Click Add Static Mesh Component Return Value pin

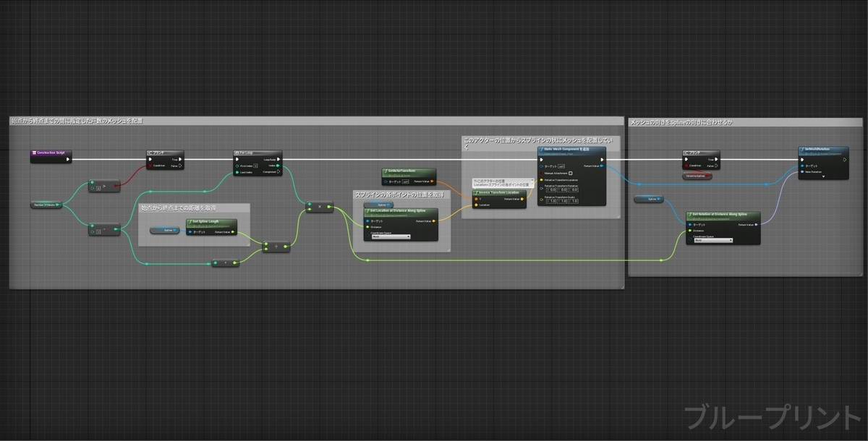602,166
